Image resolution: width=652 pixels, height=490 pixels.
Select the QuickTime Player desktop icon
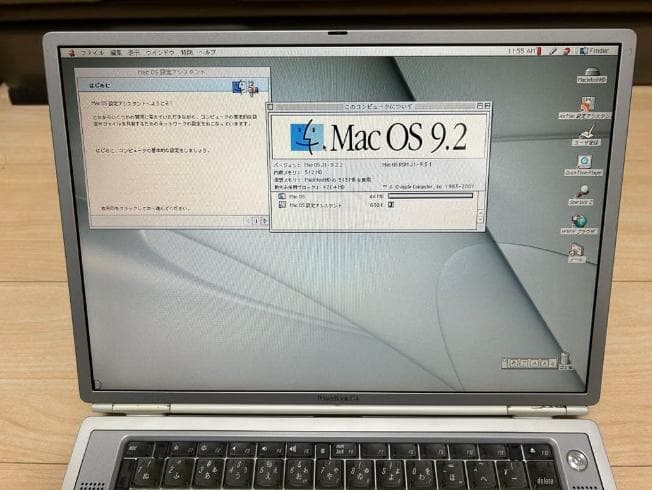tap(584, 165)
